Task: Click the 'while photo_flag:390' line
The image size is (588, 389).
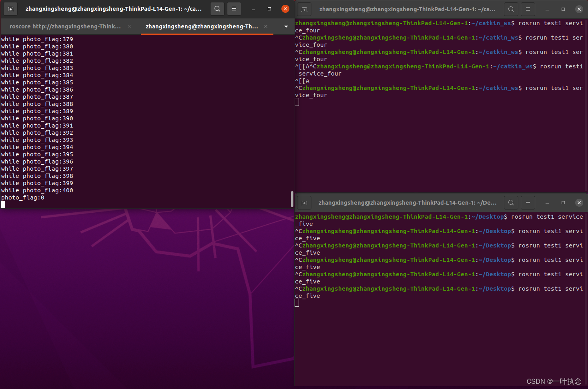Action: pos(37,118)
